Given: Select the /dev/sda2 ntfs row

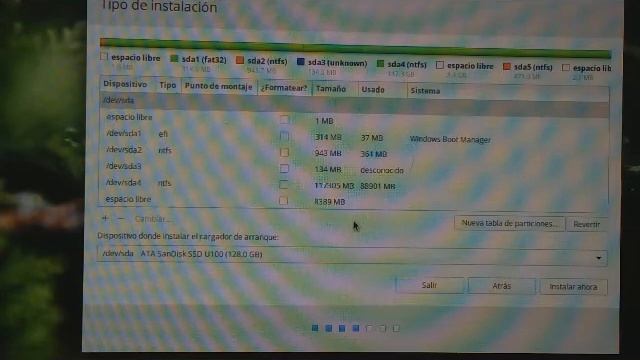Looking at the screenshot, I should point(354,152).
